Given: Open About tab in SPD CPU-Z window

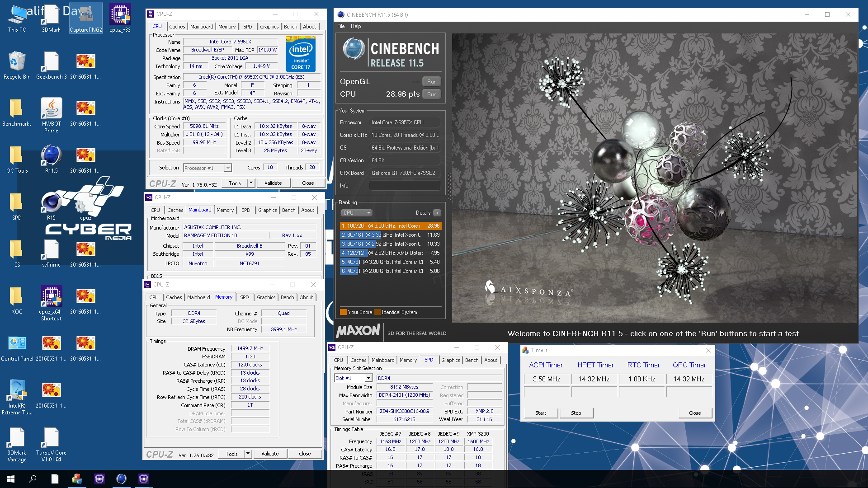Looking at the screenshot, I should [x=491, y=360].
